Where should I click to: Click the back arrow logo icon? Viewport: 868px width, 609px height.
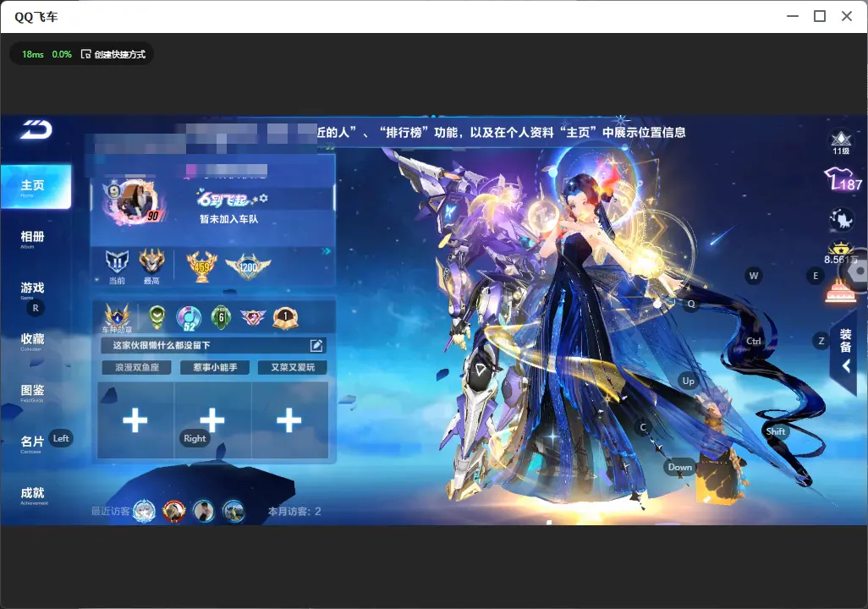(36, 130)
